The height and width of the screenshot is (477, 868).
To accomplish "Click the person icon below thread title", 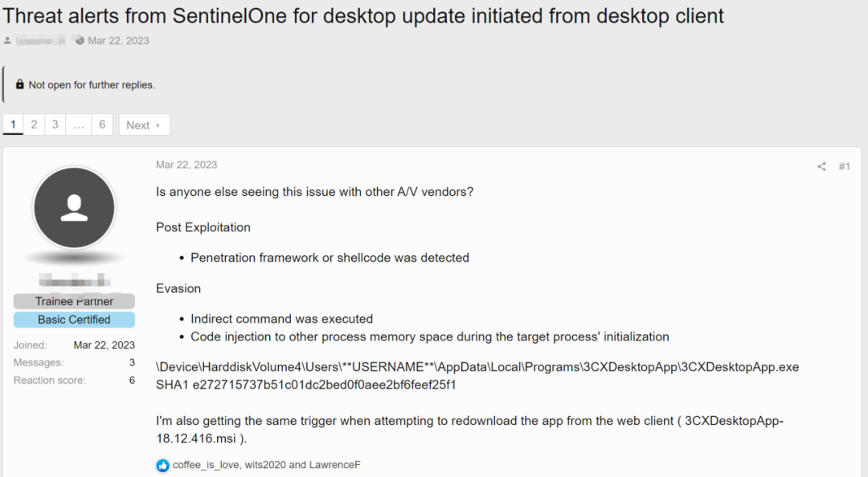I will coord(8,40).
